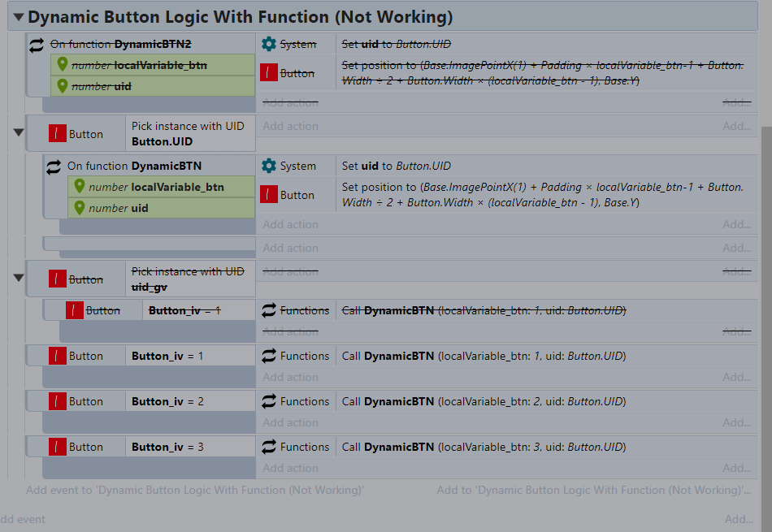Image resolution: width=772 pixels, height=532 pixels.
Task: Collapse the Pick instance with Button.UID event
Action: tap(19, 132)
